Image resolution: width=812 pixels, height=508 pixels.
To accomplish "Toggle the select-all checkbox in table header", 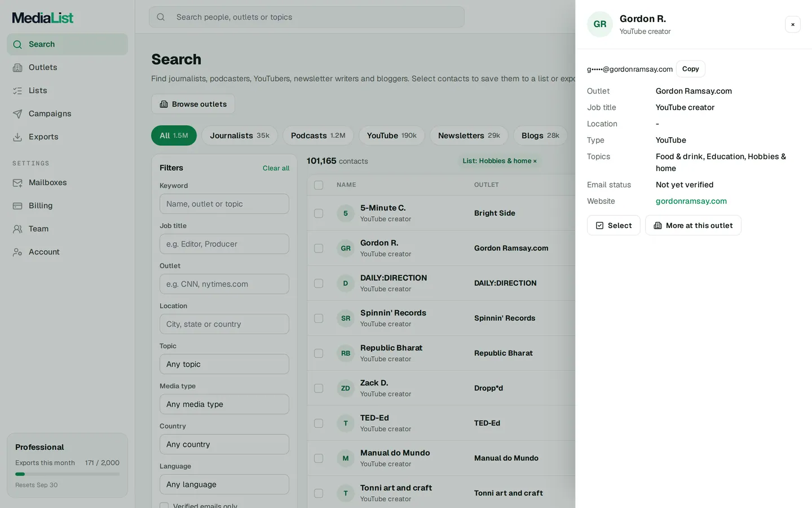I will click(x=319, y=185).
